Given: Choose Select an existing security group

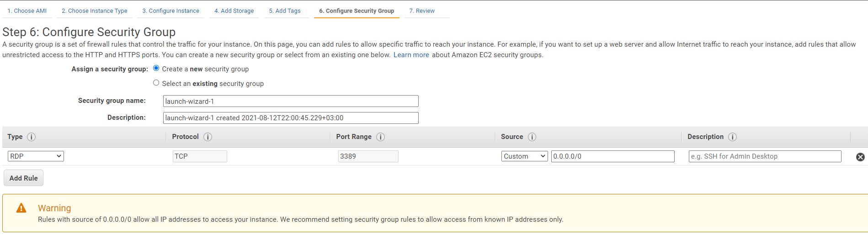Looking at the screenshot, I should point(156,83).
